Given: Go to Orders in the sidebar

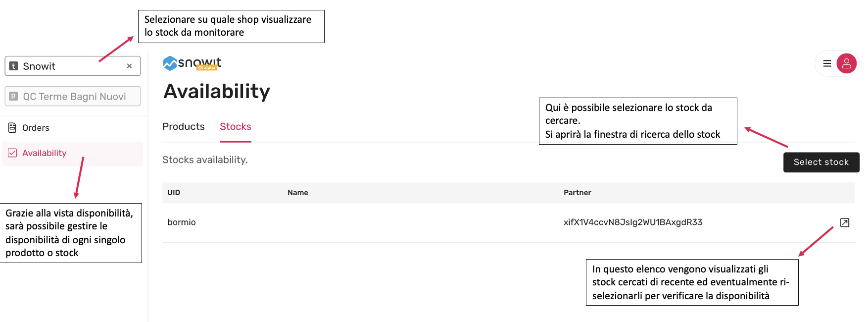Looking at the screenshot, I should [36, 128].
